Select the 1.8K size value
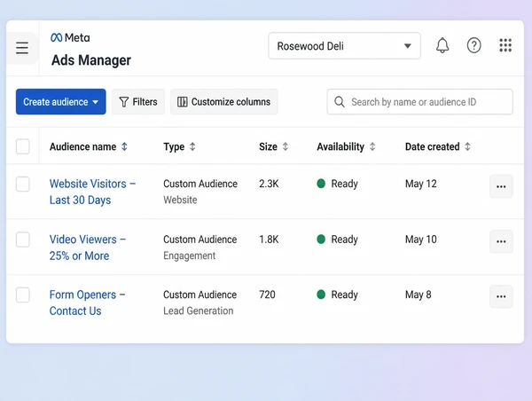The image size is (532, 401). pos(269,240)
